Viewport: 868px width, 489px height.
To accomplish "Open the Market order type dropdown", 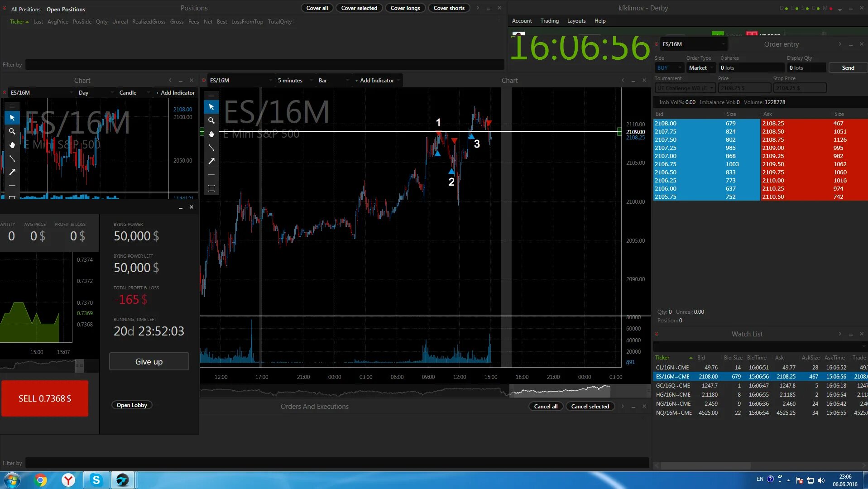I will click(x=701, y=68).
